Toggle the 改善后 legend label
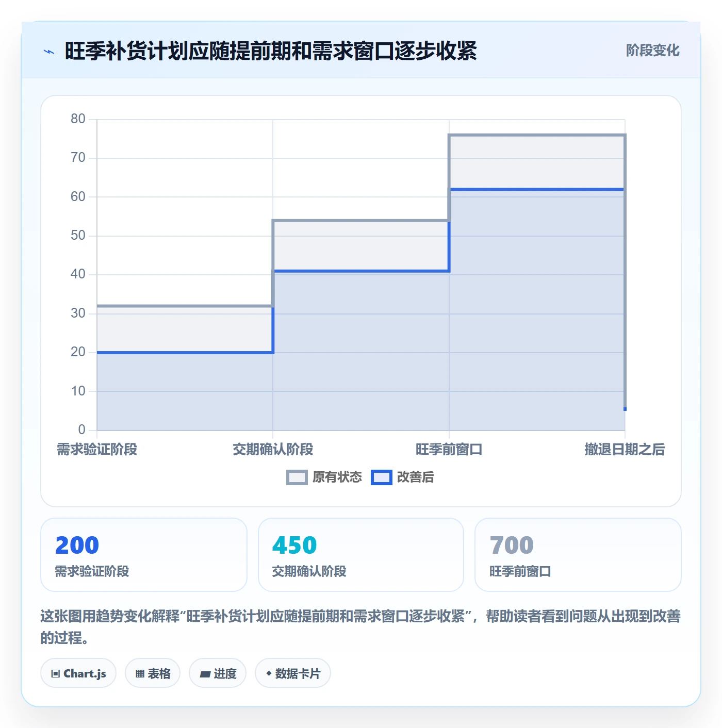722x728 pixels. coord(416,477)
